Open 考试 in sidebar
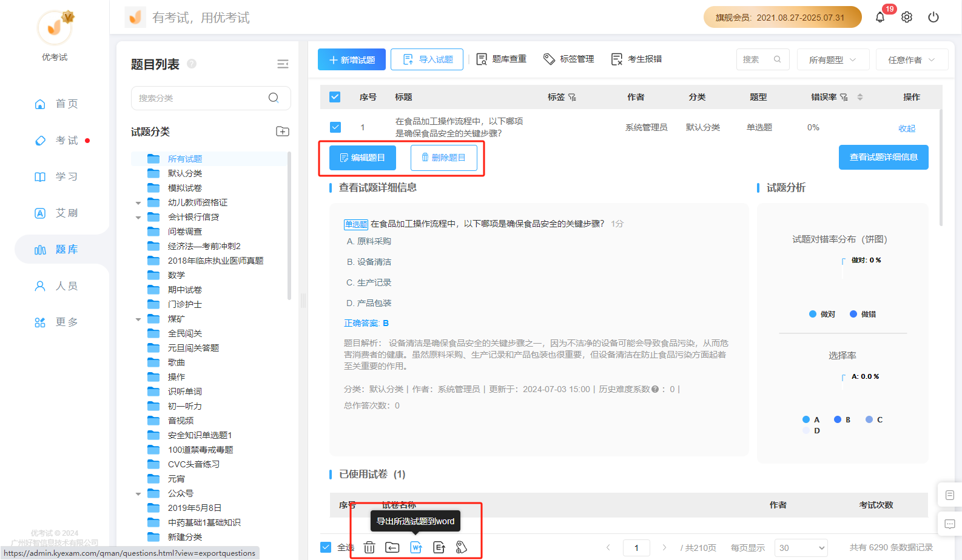Viewport: 962px width, 560px height. (x=56, y=140)
